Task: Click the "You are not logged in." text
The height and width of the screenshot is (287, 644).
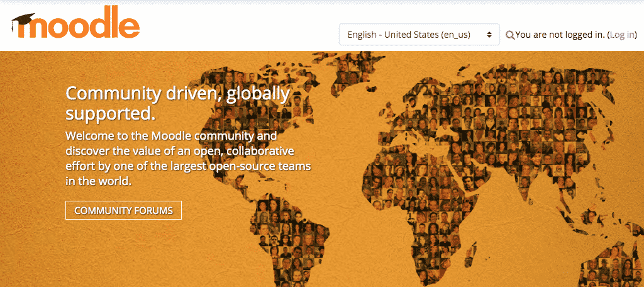Action: [560, 35]
